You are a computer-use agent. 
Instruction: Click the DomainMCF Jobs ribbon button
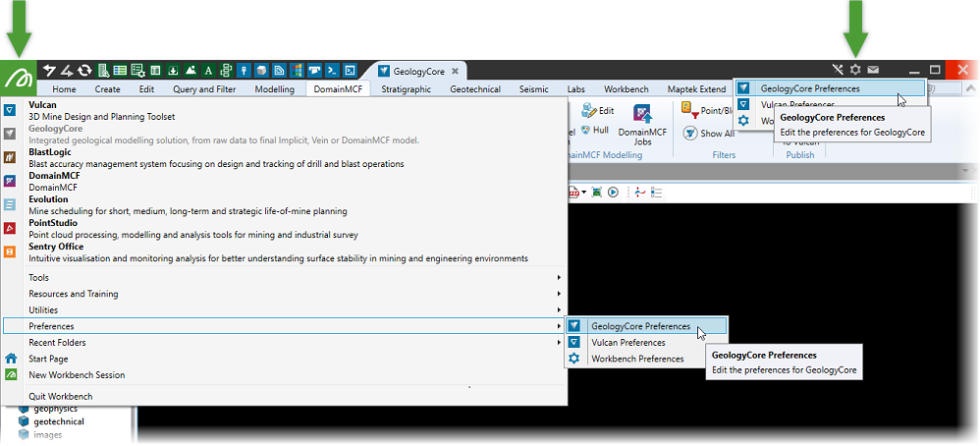[642, 125]
